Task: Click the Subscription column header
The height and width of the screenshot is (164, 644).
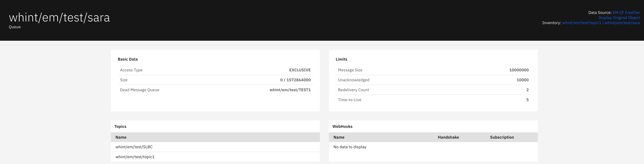Action: (x=502, y=137)
